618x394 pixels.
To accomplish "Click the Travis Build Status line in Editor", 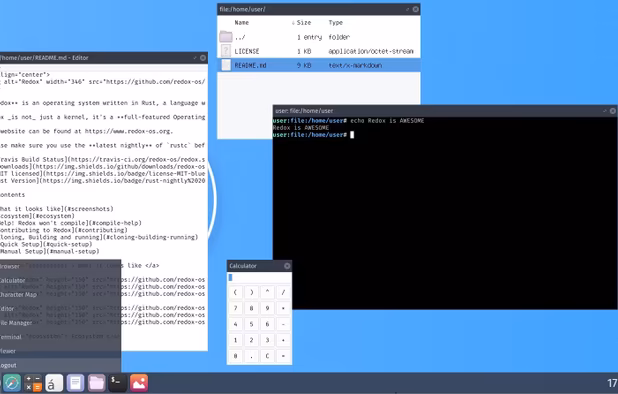I will pyautogui.click(x=102, y=160).
